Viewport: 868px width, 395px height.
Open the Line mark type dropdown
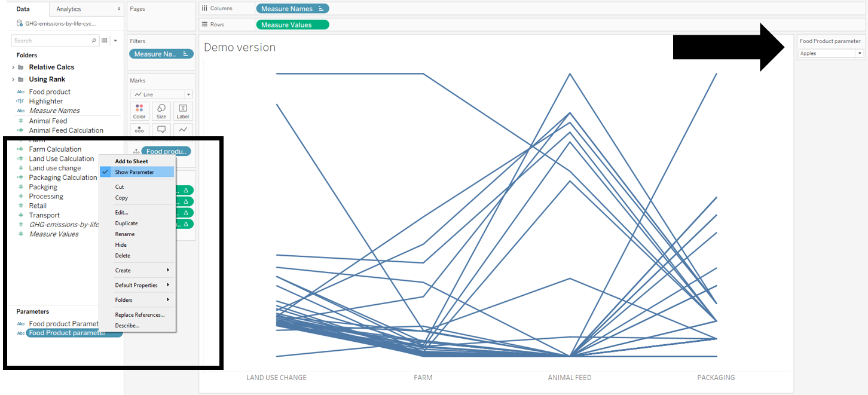pos(161,94)
